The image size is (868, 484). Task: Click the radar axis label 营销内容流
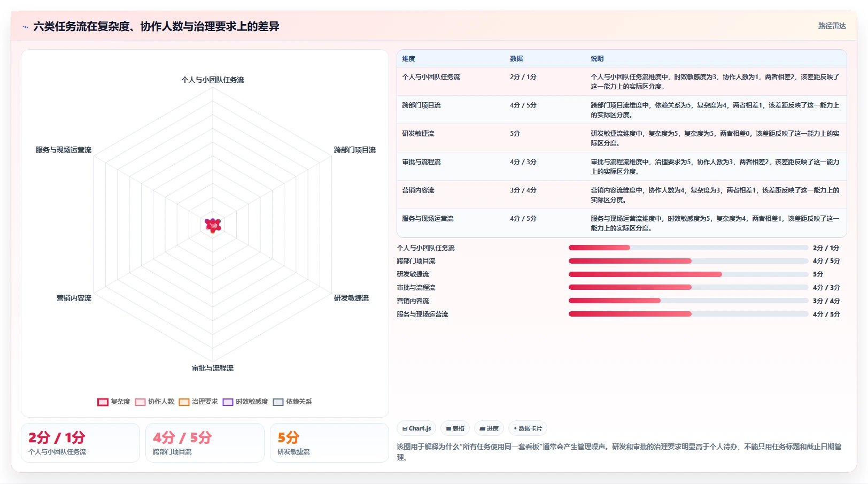pos(74,298)
